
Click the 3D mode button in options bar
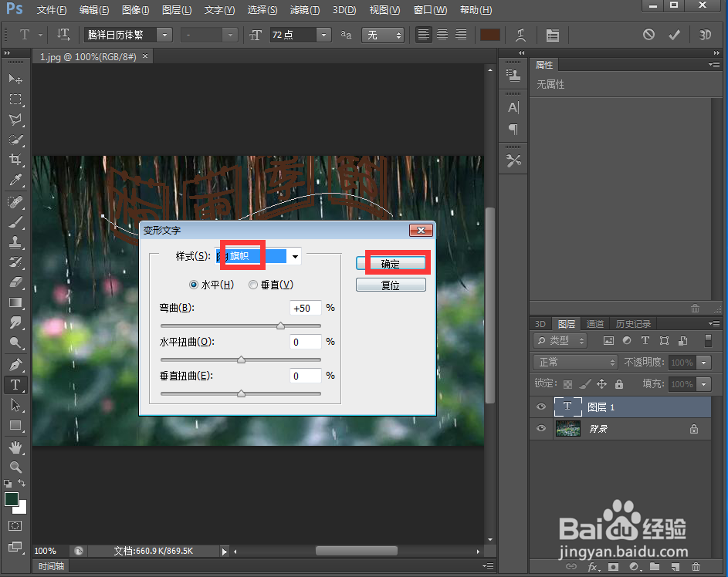[706, 35]
